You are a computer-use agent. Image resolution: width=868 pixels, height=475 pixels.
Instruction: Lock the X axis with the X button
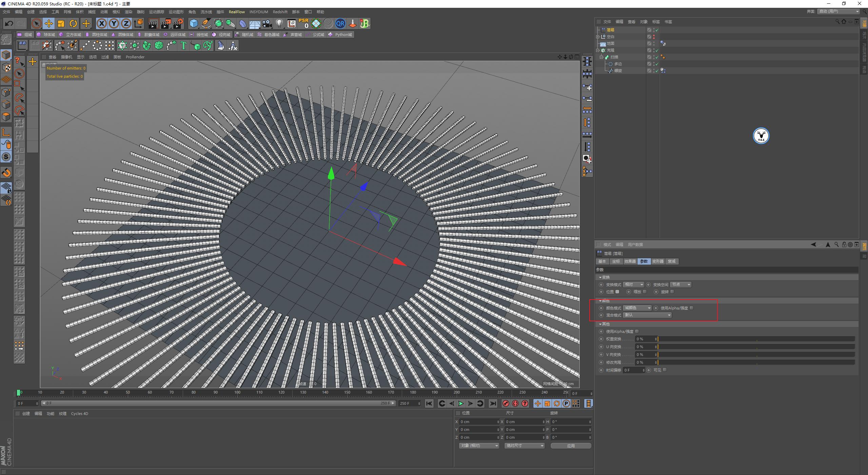pyautogui.click(x=102, y=23)
